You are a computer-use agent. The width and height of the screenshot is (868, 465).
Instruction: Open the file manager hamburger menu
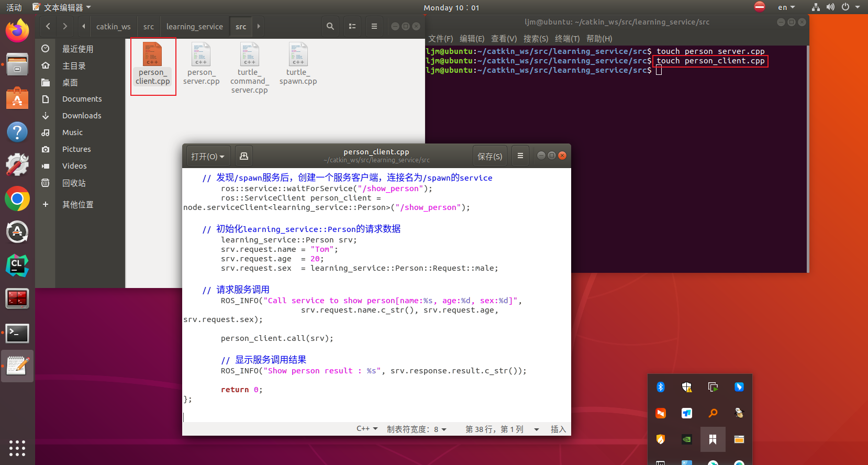click(x=374, y=26)
